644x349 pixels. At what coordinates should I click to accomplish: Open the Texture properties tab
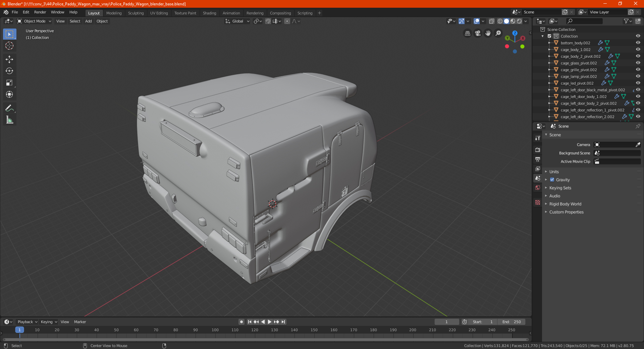pos(538,202)
